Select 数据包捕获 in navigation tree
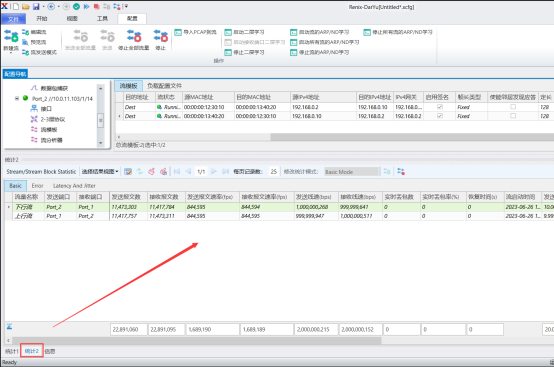554x367 pixels. [x=49, y=88]
